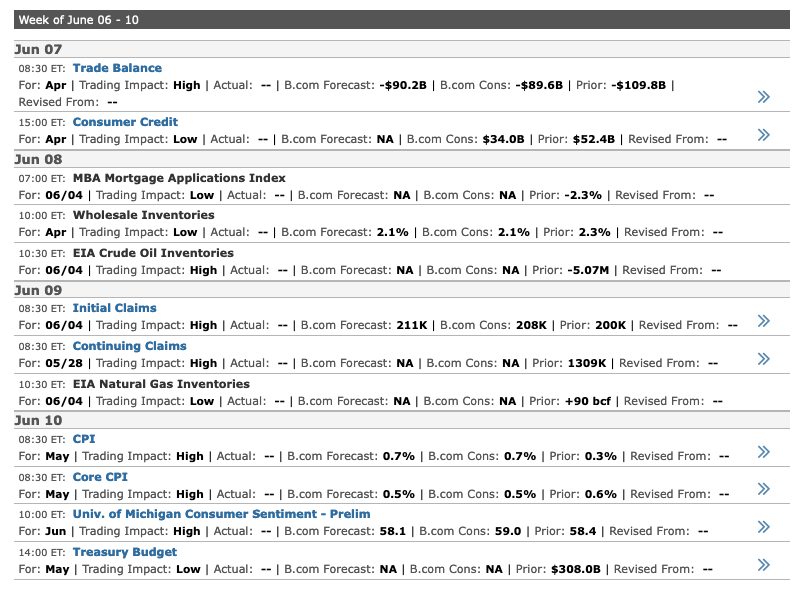Click the double-chevron icon for Trade Balance
The image size is (801, 593).
764,96
